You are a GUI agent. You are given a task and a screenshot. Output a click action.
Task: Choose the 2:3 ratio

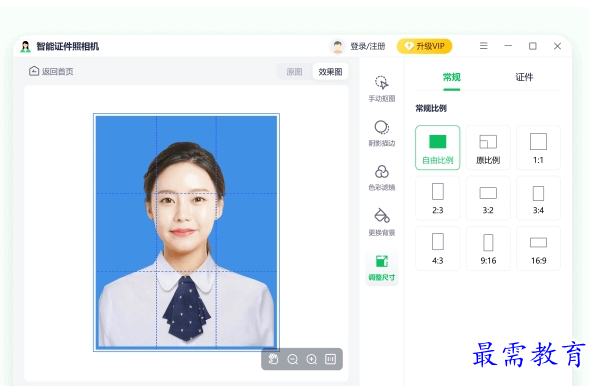pos(438,198)
